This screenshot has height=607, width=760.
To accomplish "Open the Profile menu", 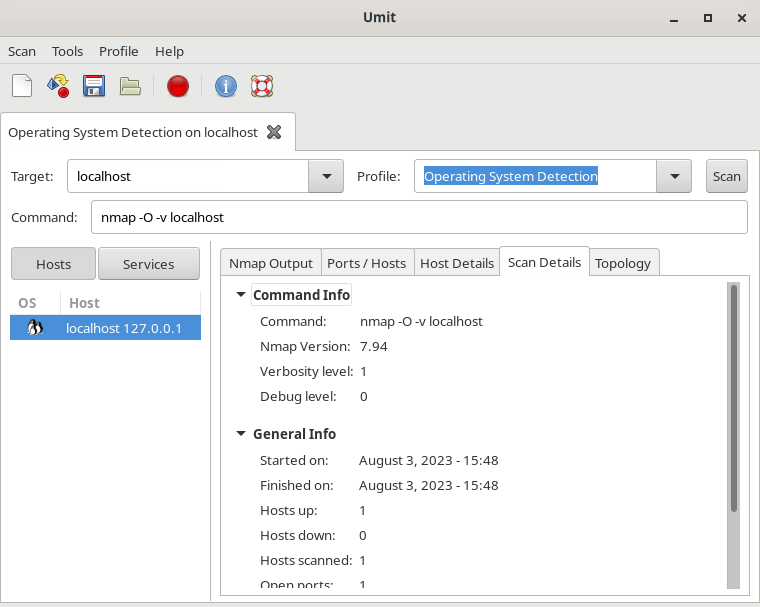I will [x=119, y=51].
